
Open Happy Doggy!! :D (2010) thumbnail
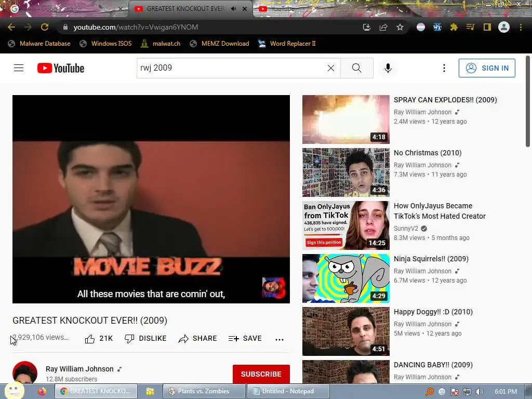click(x=345, y=331)
